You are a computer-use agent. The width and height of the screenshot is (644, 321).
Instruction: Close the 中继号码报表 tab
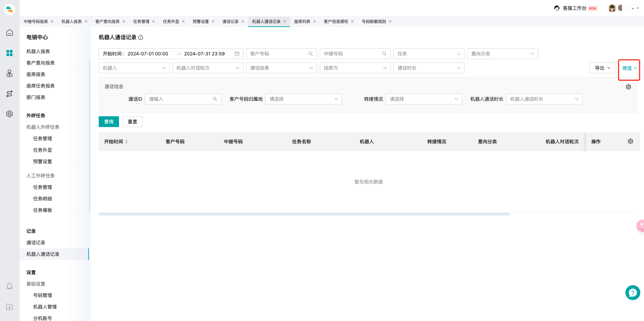click(x=52, y=21)
